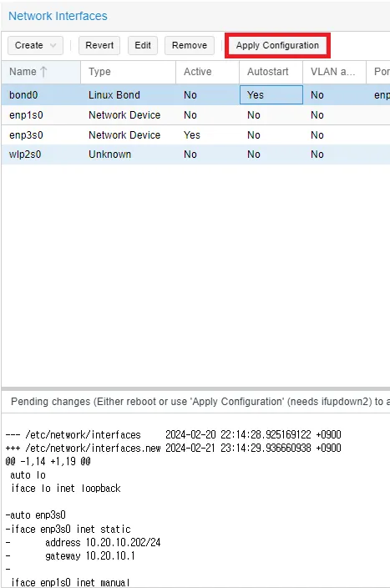Click the '@@ -1,14 +1,19 @@' diff hunk header
This screenshot has height=588, width=390.
point(48,461)
